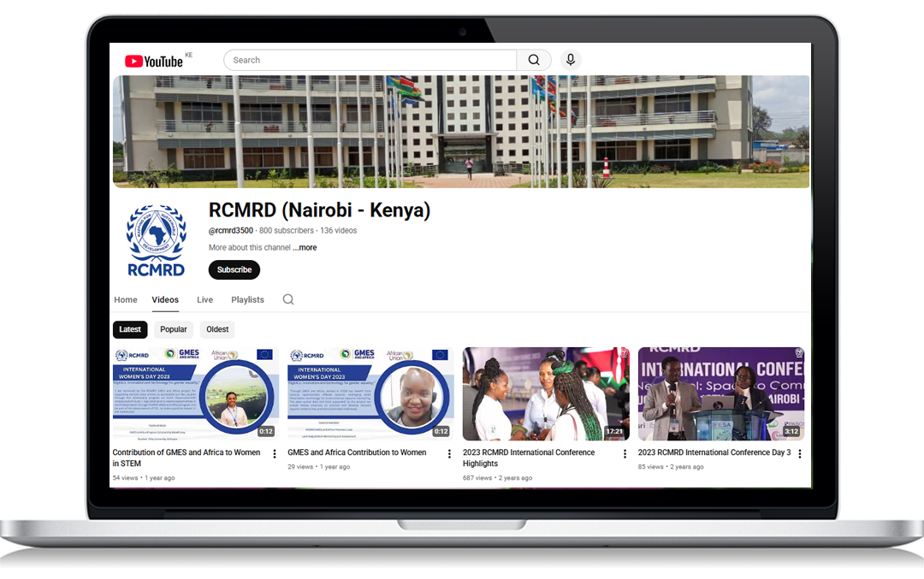The height and width of the screenshot is (579, 924).
Task: Click the YouTube logo to go home
Action: 154,61
